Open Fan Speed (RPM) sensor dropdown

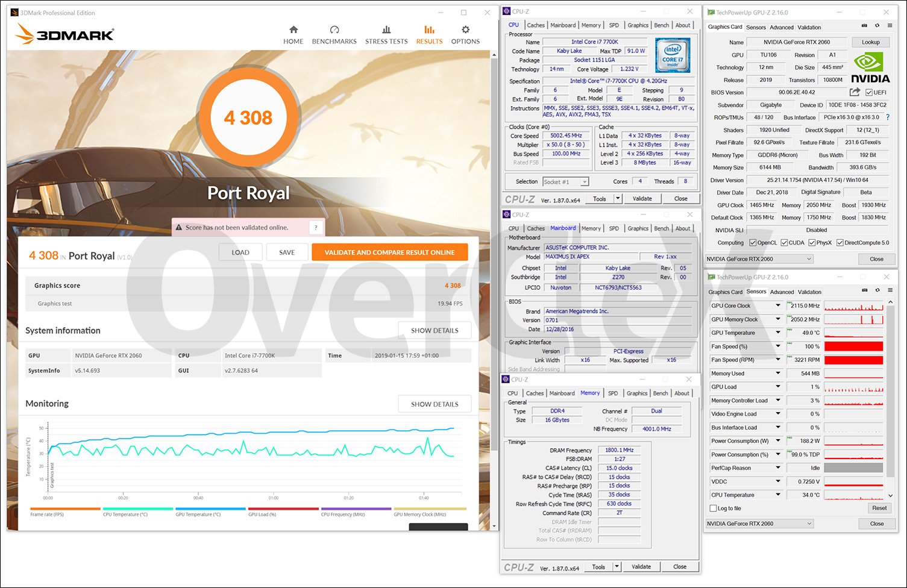coord(777,360)
